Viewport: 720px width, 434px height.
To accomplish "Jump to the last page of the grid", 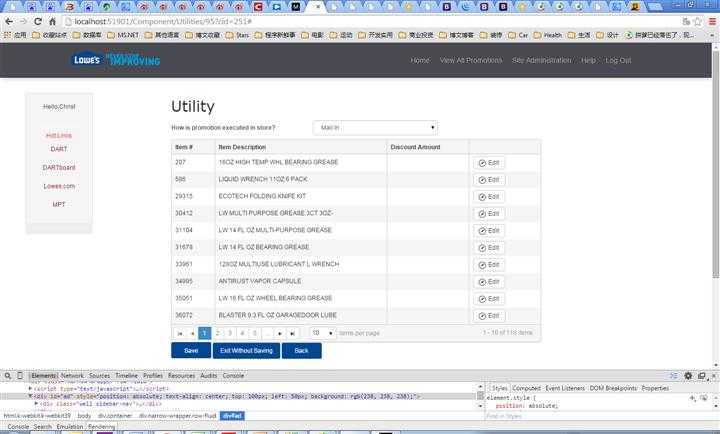I will click(x=292, y=333).
